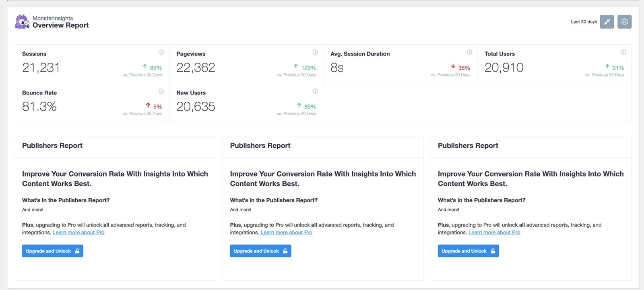Click the New Users info icon
The width and height of the screenshot is (644, 290).
point(315,91)
